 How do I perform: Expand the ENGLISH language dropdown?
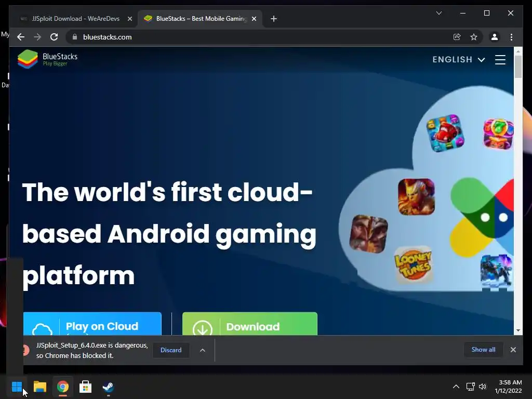tap(458, 60)
